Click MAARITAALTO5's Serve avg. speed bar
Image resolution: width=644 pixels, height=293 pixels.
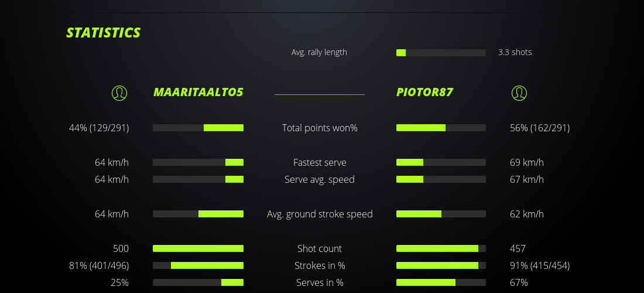198,179
